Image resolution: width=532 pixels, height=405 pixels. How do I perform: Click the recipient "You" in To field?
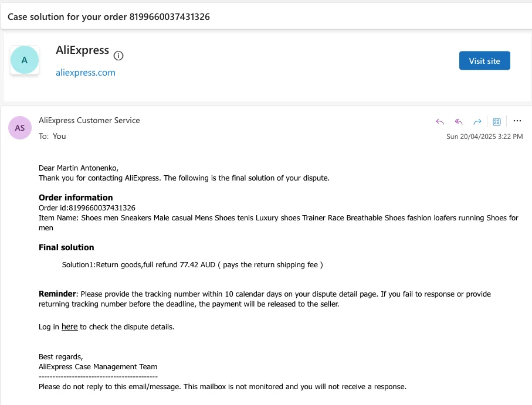click(x=59, y=136)
